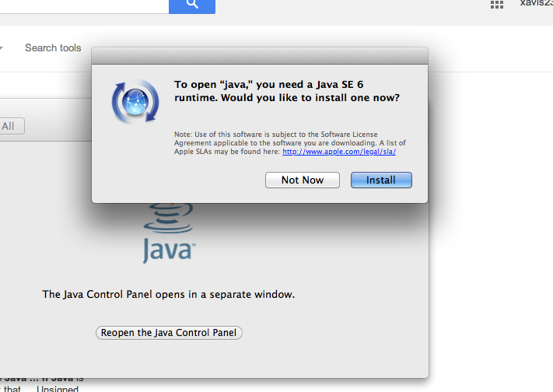Click the partial search result mentioning Java
This screenshot has width=553, height=392.
tap(42, 380)
